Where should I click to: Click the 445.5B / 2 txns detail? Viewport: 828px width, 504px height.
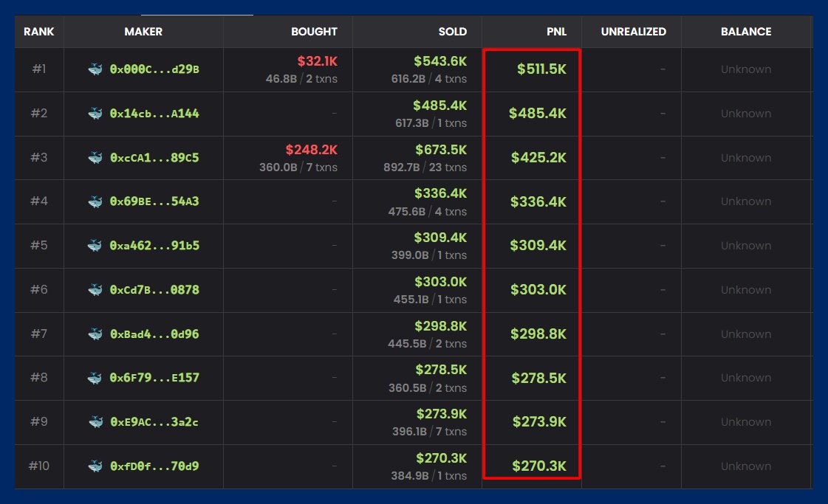click(x=428, y=344)
